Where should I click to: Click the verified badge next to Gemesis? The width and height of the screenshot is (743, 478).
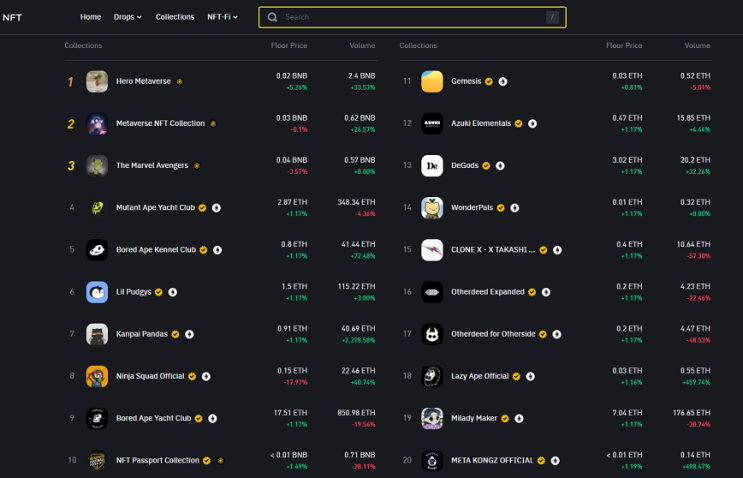489,81
